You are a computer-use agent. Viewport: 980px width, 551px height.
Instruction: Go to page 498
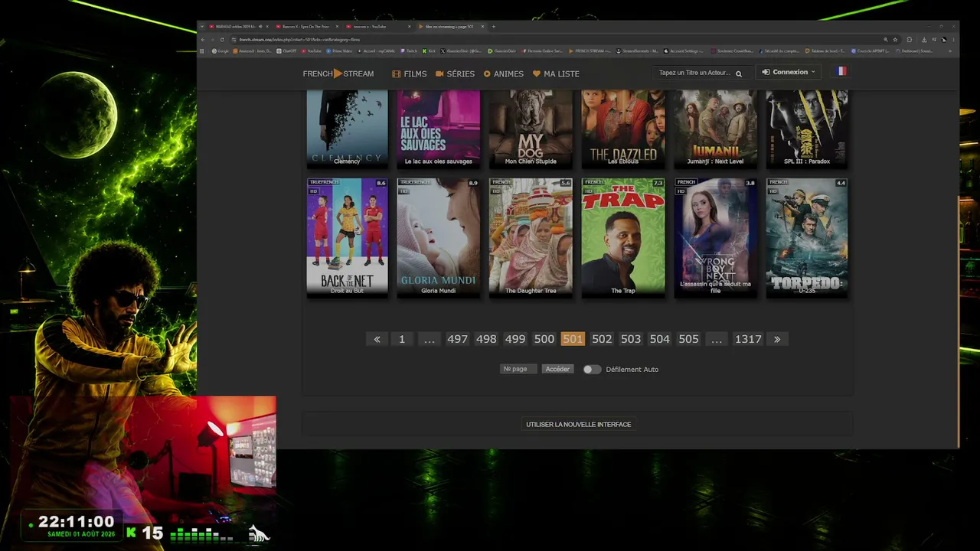tap(486, 339)
